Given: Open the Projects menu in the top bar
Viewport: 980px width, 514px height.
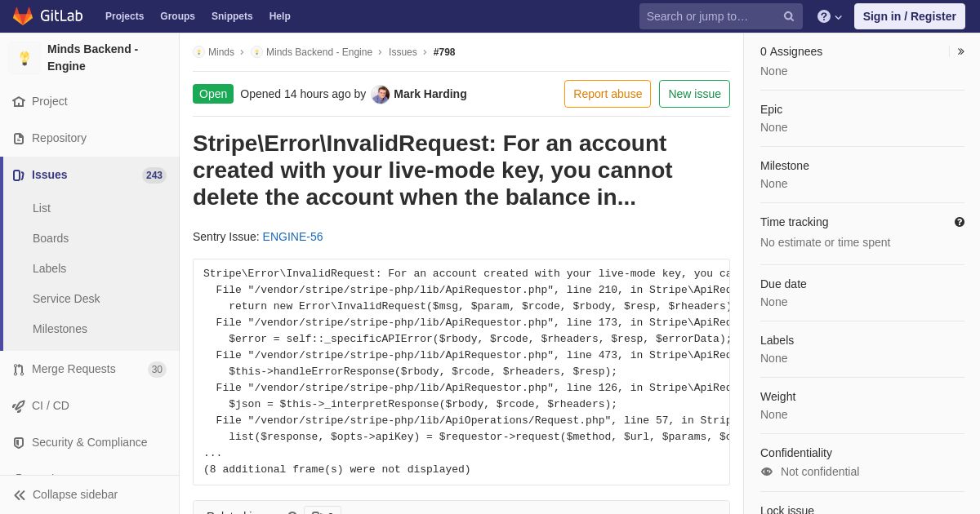Looking at the screenshot, I should click(x=124, y=16).
